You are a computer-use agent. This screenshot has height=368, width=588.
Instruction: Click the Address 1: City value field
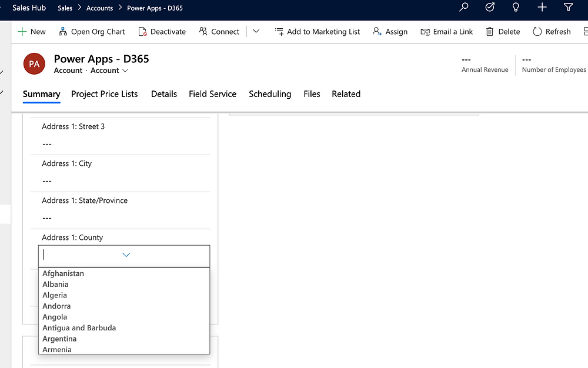123,181
